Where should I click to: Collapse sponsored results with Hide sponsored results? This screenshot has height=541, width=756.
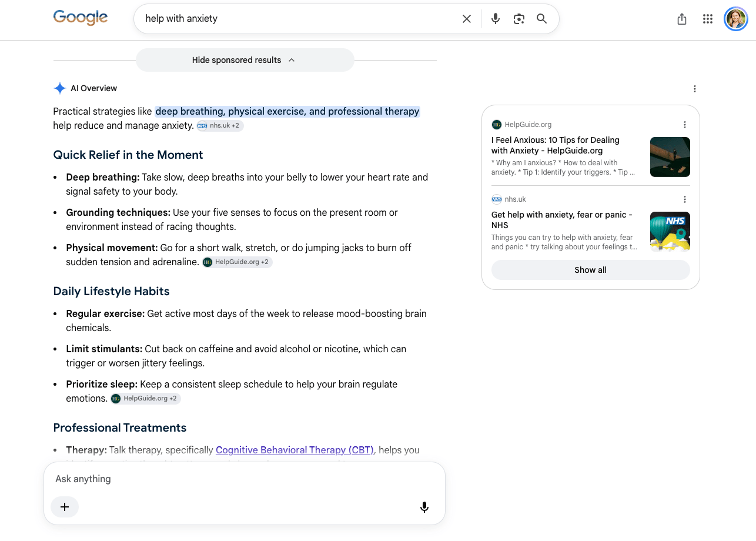pos(245,60)
